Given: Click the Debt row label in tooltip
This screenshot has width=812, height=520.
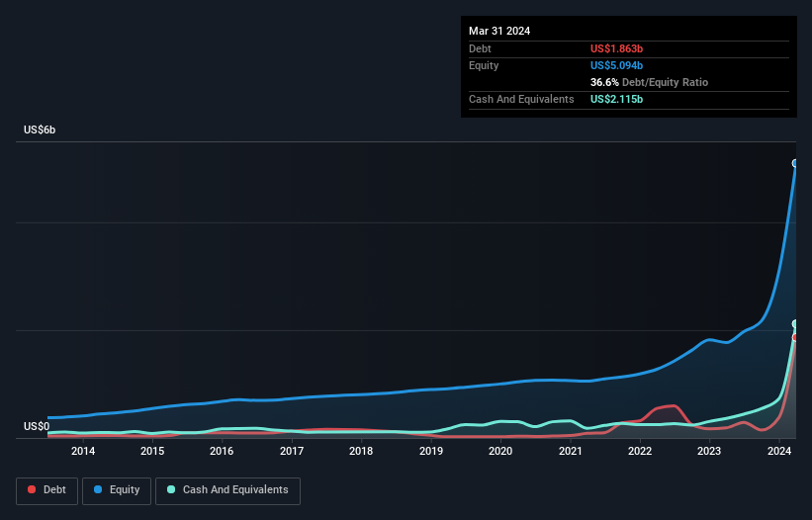Looking at the screenshot, I should tap(480, 48).
